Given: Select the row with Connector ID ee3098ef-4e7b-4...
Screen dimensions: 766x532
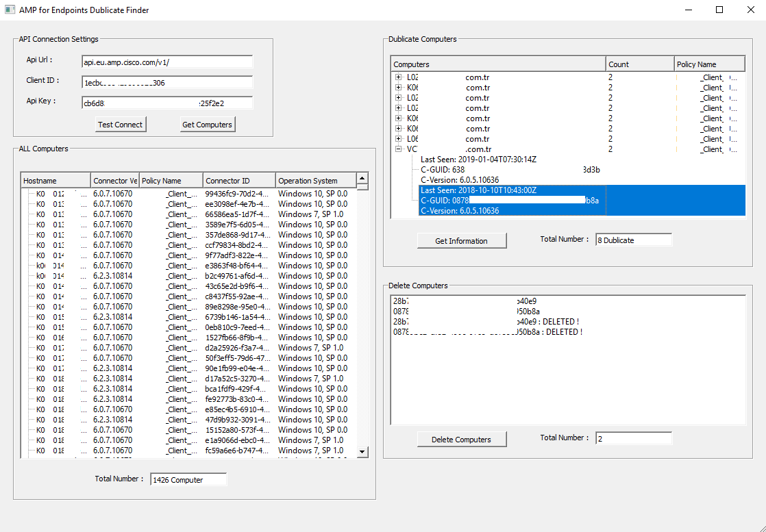Looking at the screenshot, I should point(188,204).
